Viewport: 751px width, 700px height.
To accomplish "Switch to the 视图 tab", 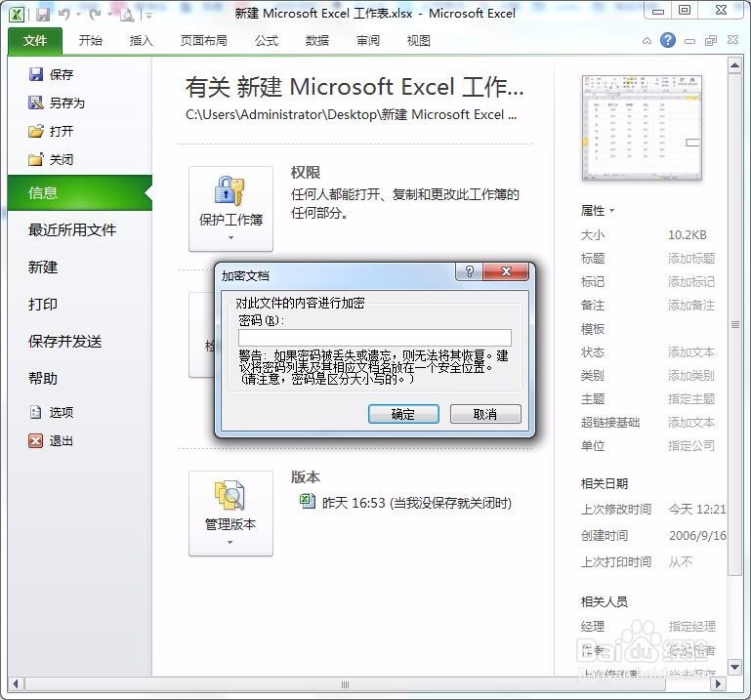I will click(x=419, y=41).
